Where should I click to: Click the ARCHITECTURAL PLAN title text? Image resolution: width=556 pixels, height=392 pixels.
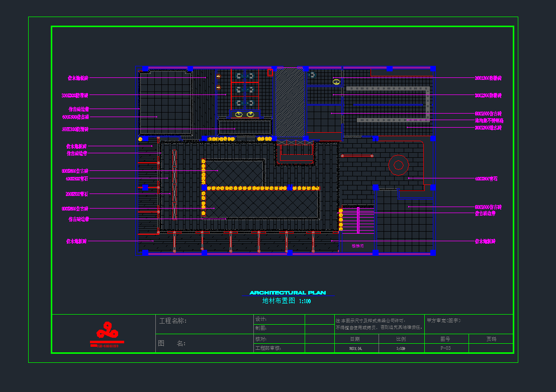288,292
